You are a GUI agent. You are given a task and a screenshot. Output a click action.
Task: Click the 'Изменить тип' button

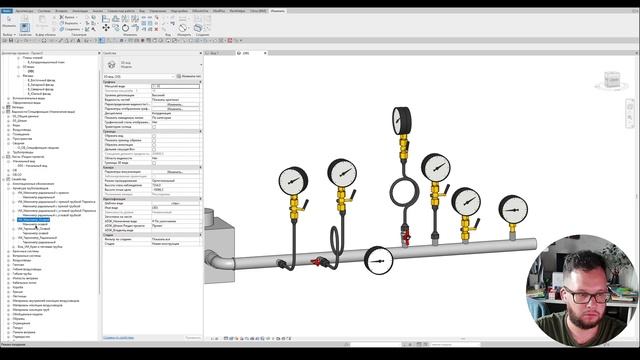[x=189, y=76]
